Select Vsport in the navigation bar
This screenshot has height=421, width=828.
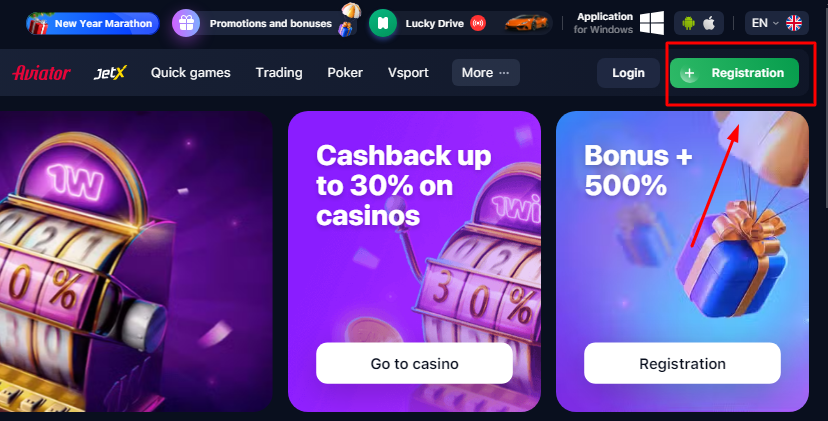pyautogui.click(x=408, y=73)
